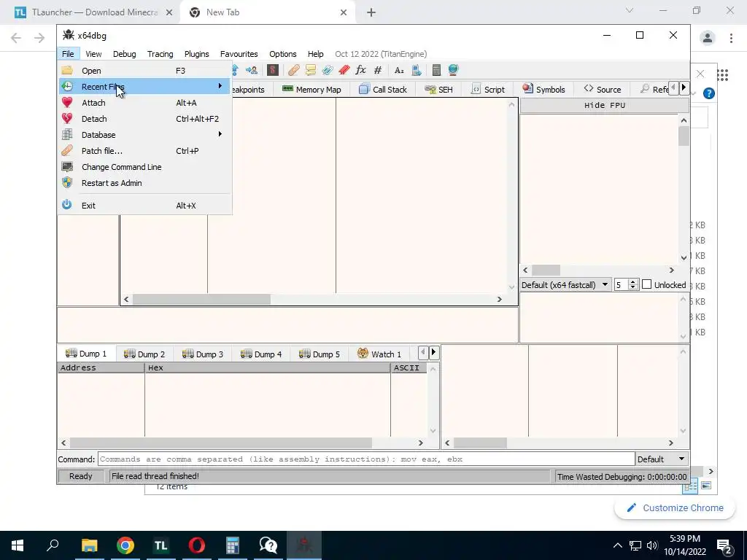The image size is (747, 560).
Task: Open Variables view with # icon
Action: (378, 71)
